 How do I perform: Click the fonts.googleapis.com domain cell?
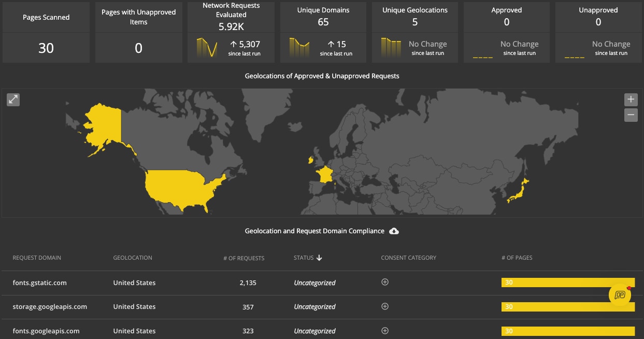[x=46, y=331]
